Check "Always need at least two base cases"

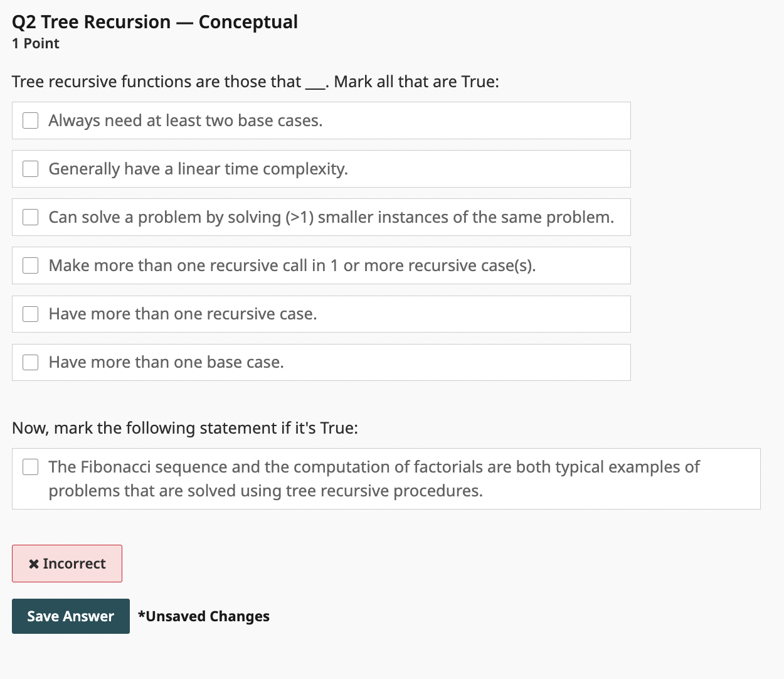pyautogui.click(x=31, y=120)
